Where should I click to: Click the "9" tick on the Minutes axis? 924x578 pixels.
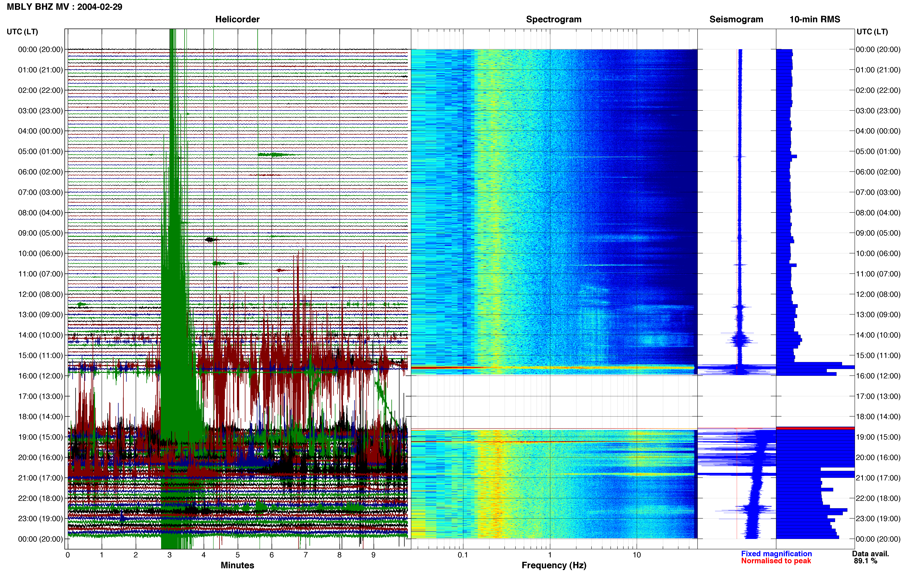[x=374, y=555]
